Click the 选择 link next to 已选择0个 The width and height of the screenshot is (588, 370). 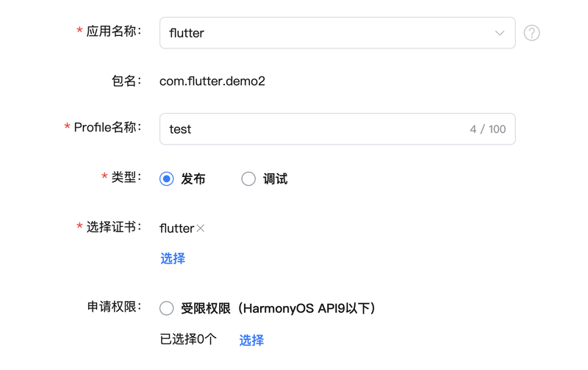[251, 340]
